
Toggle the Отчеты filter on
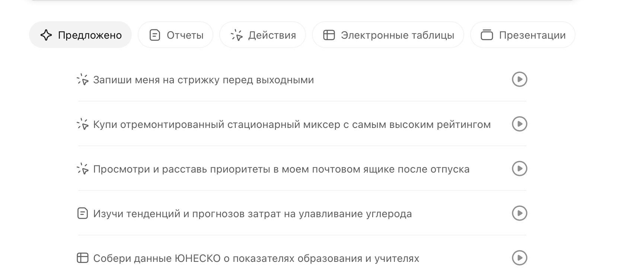pos(175,35)
